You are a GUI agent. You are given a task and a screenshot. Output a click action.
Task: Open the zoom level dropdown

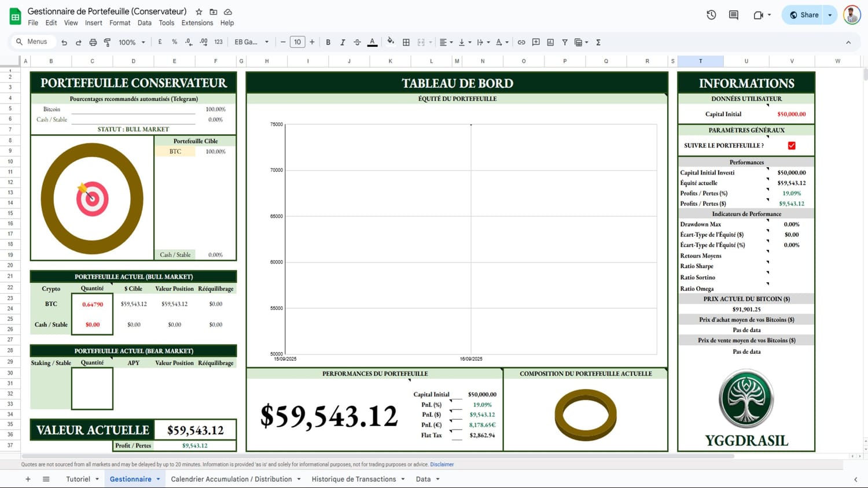(132, 42)
